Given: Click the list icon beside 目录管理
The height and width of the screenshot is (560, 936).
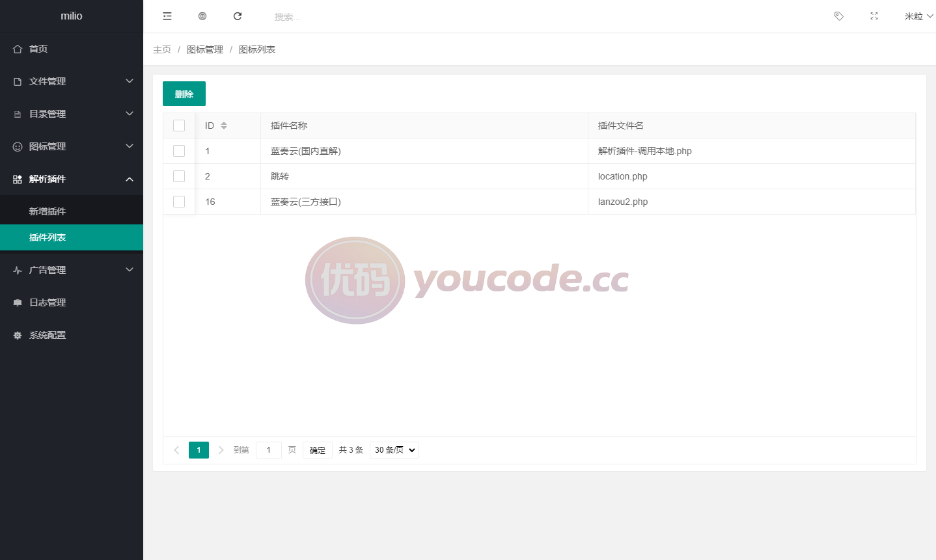Looking at the screenshot, I should pyautogui.click(x=18, y=114).
